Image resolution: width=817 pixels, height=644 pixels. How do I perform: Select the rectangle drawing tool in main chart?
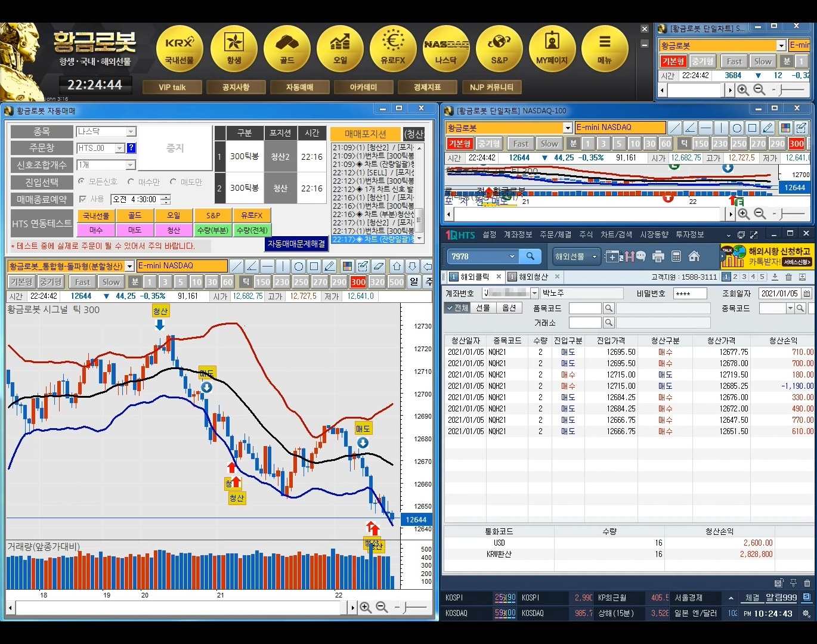314,266
